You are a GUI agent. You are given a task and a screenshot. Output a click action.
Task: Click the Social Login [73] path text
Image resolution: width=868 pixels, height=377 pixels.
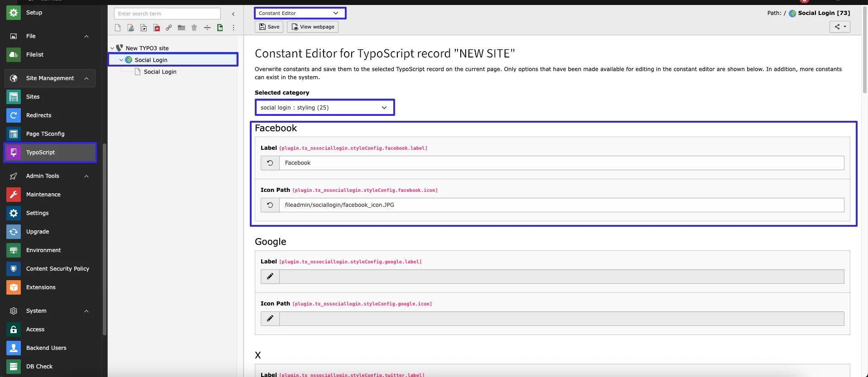point(824,13)
